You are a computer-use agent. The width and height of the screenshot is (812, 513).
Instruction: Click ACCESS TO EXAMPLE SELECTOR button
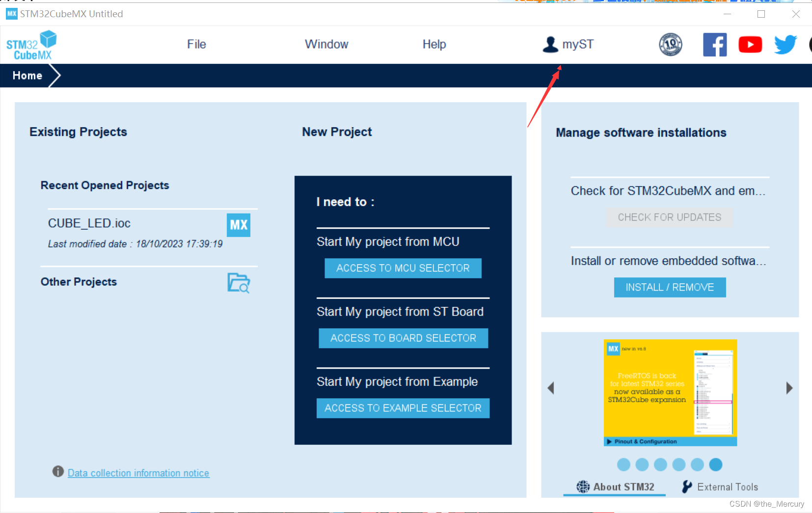tap(403, 408)
